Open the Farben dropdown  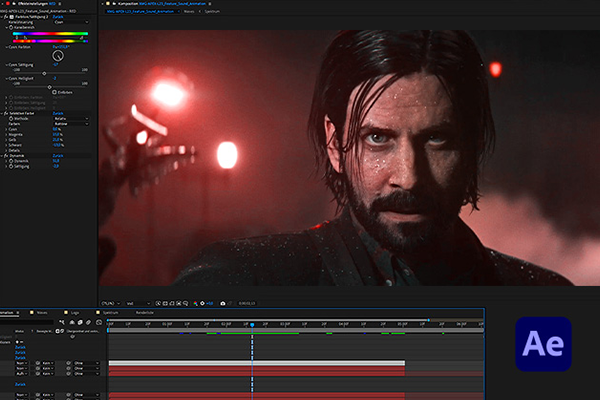click(x=71, y=124)
